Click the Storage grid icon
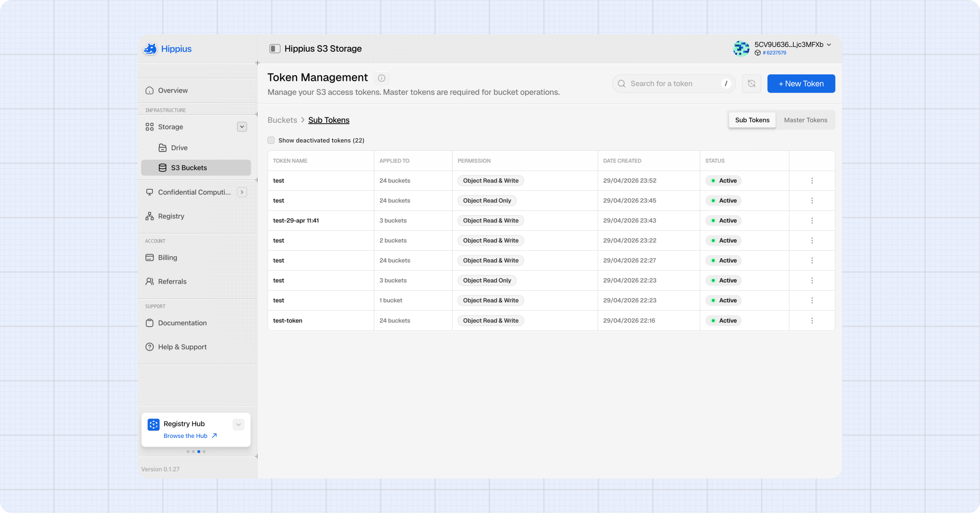Viewport: 980px width, 513px height. pyautogui.click(x=150, y=127)
